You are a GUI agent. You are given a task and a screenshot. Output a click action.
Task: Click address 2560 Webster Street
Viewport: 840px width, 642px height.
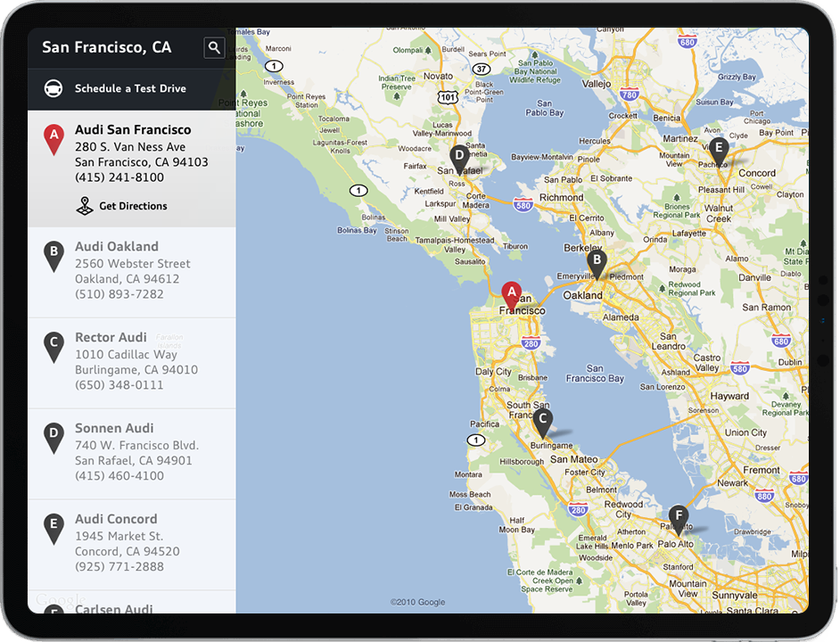click(133, 264)
